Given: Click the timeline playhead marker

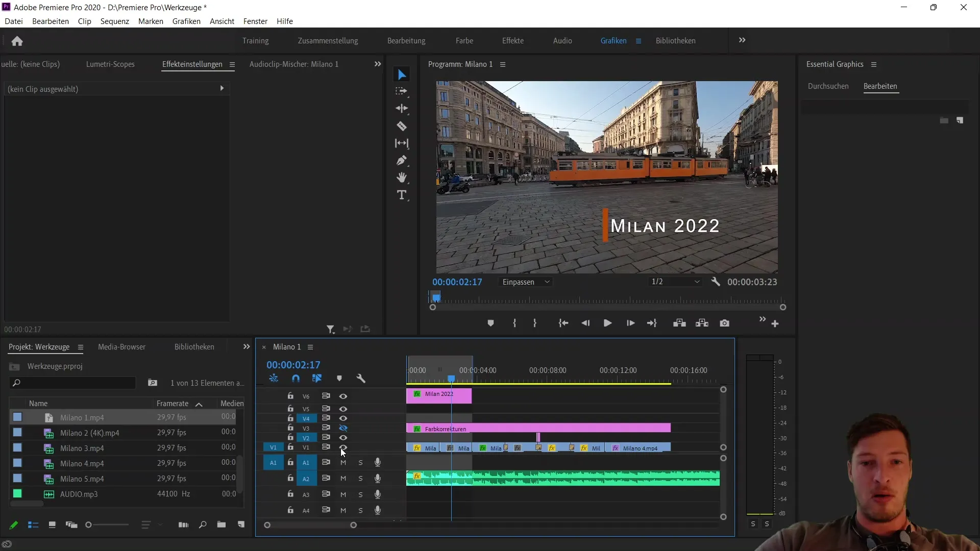Looking at the screenshot, I should (451, 378).
